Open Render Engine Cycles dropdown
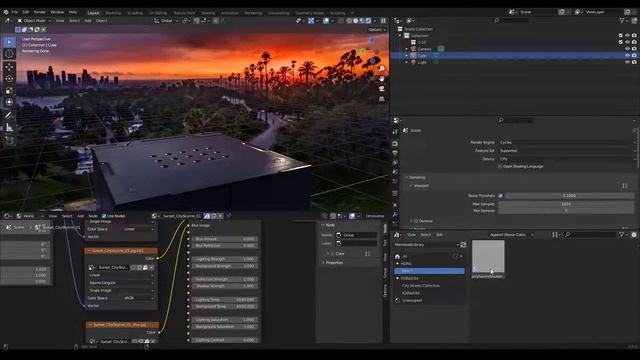Image resolution: width=640 pixels, height=360 pixels. [567, 142]
